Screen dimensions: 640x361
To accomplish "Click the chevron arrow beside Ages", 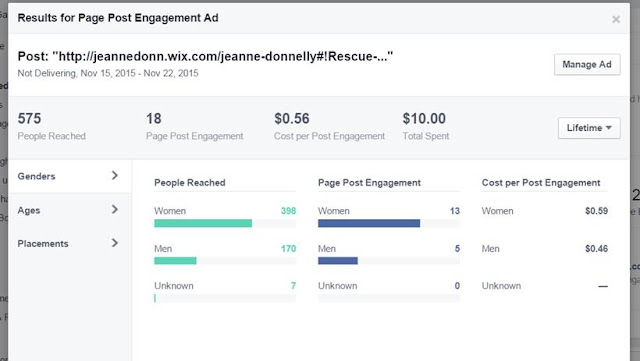I will [x=115, y=209].
